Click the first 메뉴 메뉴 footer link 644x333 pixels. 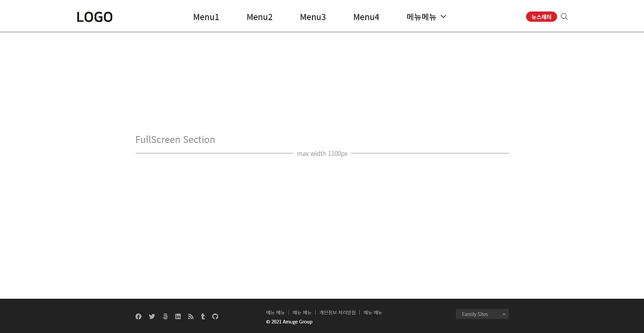click(x=275, y=312)
